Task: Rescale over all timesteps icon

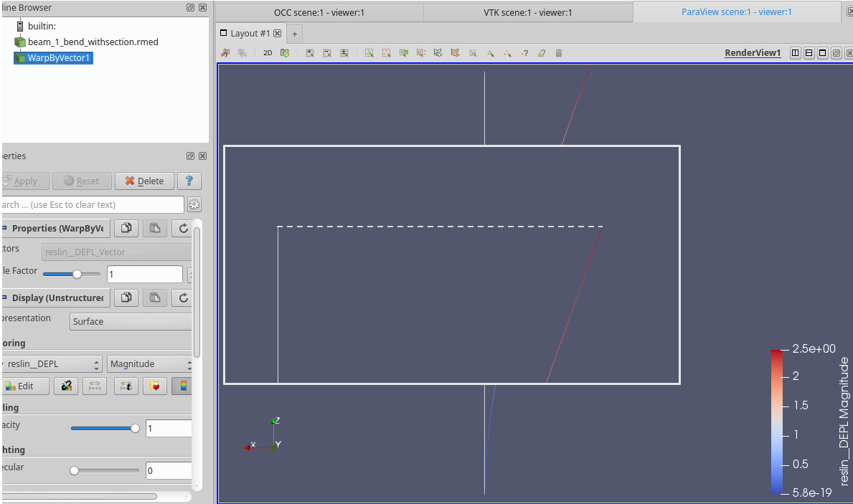Action: 126,386
